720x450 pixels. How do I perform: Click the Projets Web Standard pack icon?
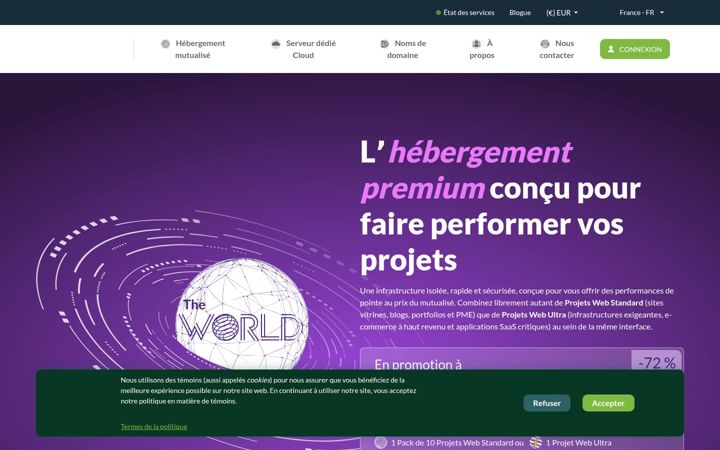[380, 442]
